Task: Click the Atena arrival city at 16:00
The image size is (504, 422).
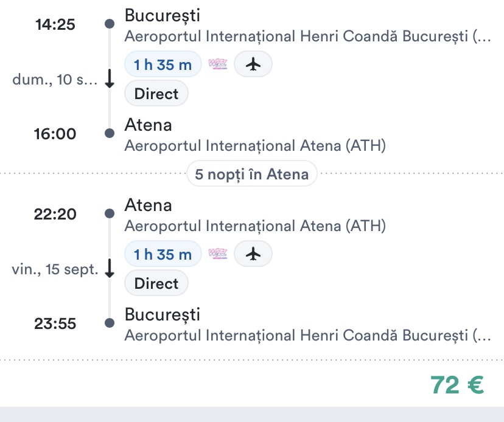Action: point(148,125)
